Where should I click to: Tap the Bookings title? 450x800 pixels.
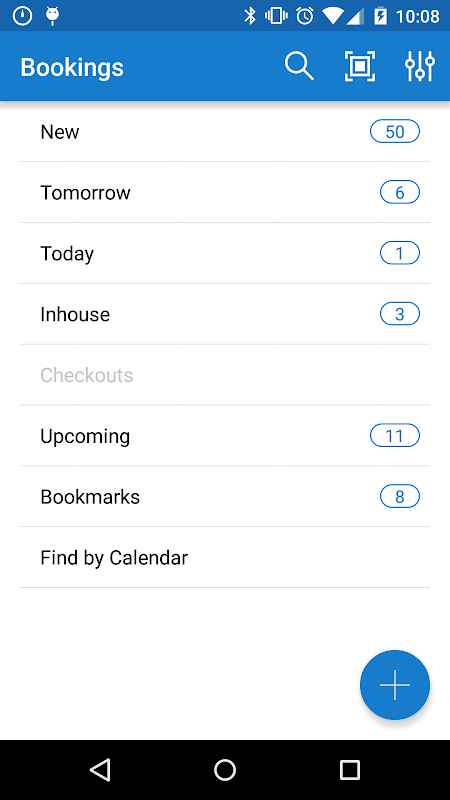[x=72, y=67]
